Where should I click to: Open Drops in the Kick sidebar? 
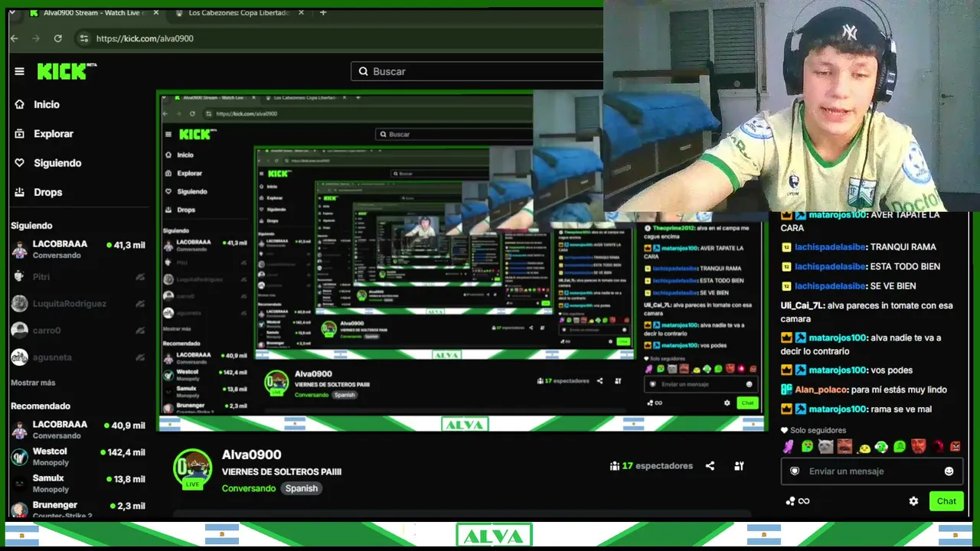tap(38, 192)
